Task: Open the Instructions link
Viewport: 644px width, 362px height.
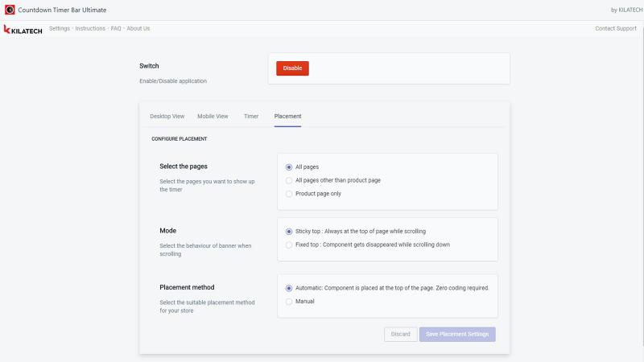Action: click(90, 28)
